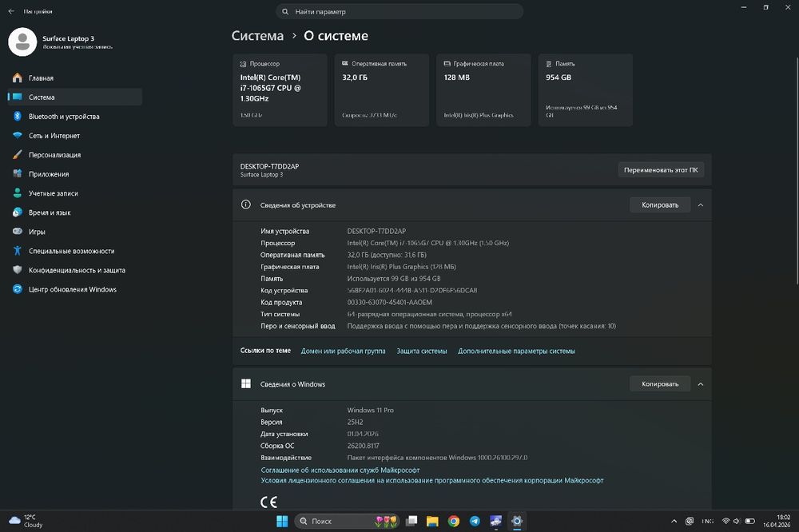This screenshot has height=532, width=799.
Task: Click the Settings gear in the taskbar
Action: pyautogui.click(x=517, y=521)
